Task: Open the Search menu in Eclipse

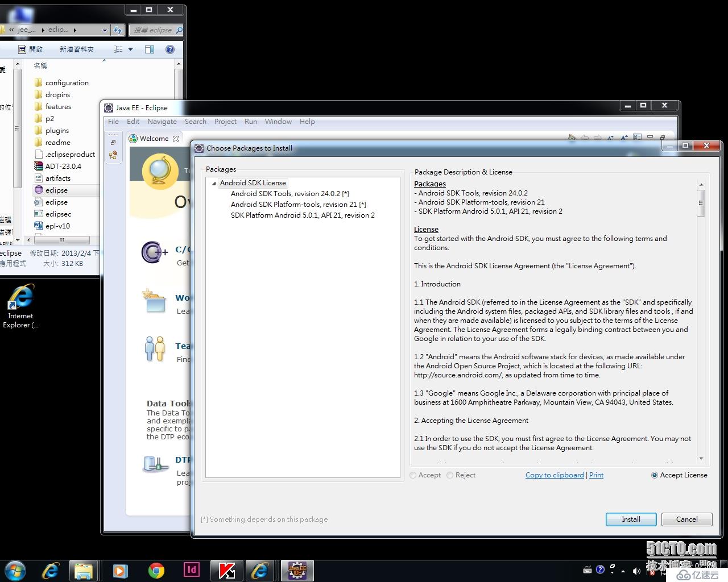Action: 196,122
